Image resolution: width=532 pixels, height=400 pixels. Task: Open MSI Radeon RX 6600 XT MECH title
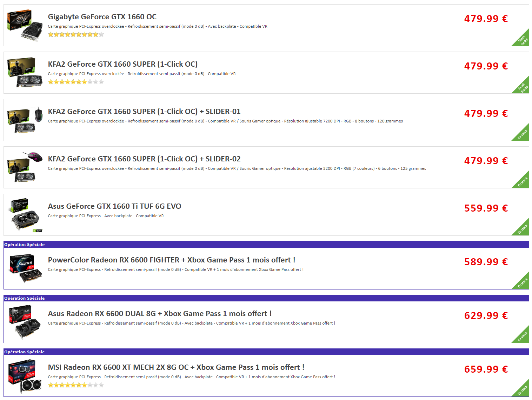[x=176, y=367]
